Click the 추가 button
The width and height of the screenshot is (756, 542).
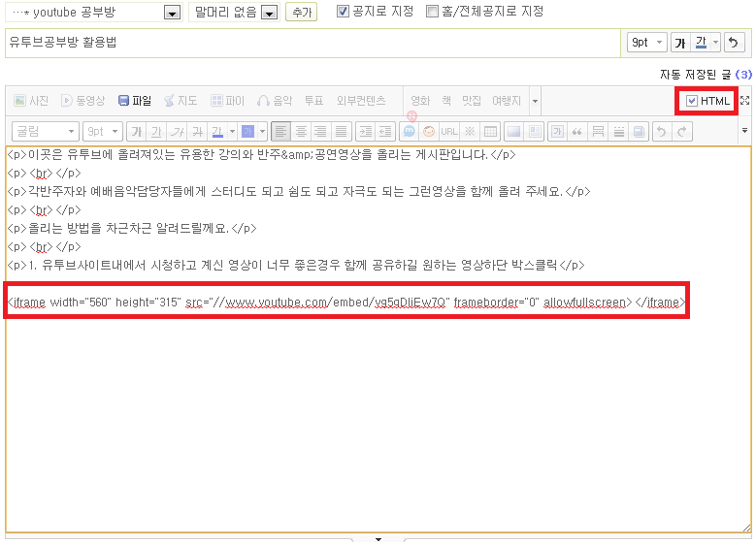pos(302,12)
